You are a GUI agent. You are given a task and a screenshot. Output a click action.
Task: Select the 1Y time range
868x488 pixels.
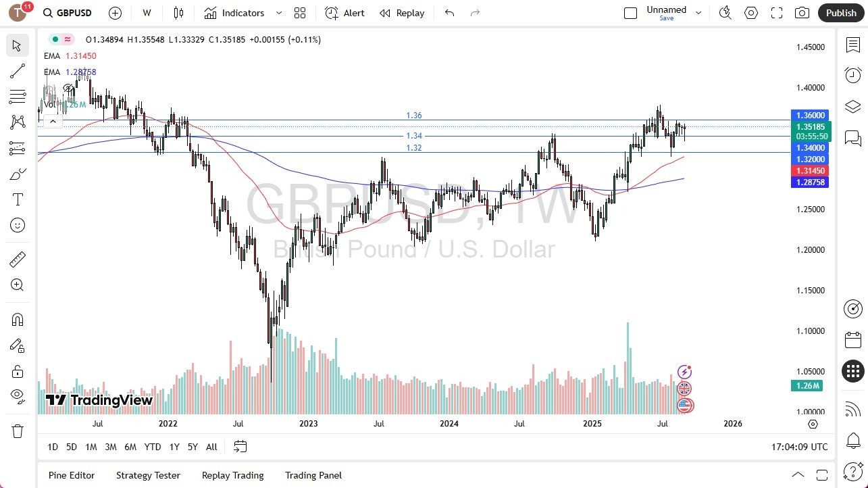point(174,447)
